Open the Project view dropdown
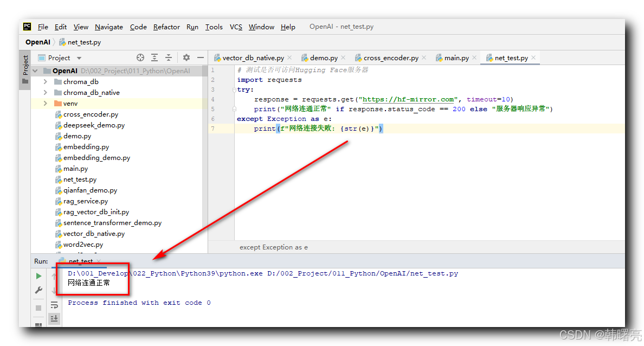 click(79, 58)
